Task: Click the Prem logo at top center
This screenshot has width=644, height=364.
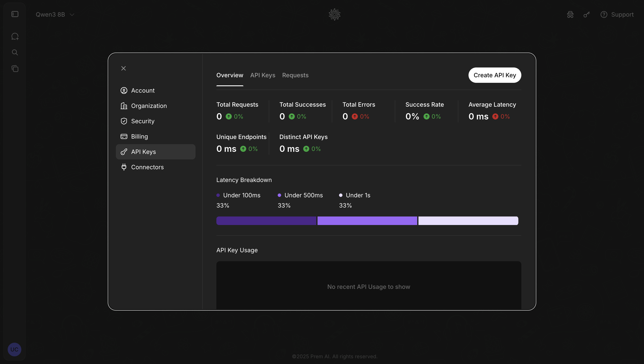Action: (334, 14)
